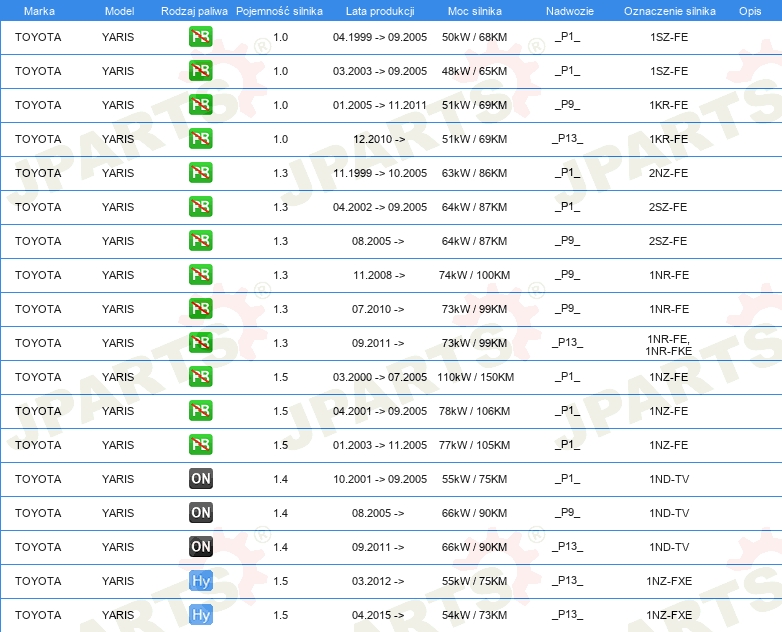The image size is (782, 632).
Task: Select 1KR-FE engine cell in 12.2010 row
Action: click(668, 139)
